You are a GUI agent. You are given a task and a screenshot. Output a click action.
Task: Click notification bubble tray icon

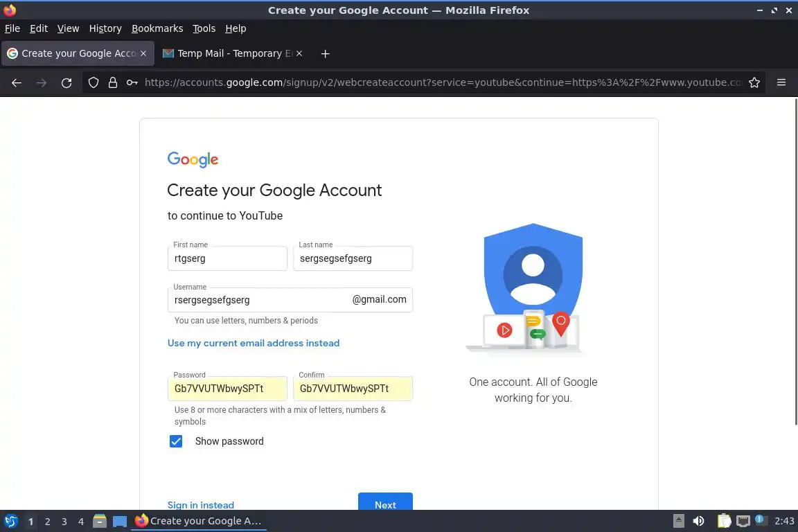tap(759, 520)
